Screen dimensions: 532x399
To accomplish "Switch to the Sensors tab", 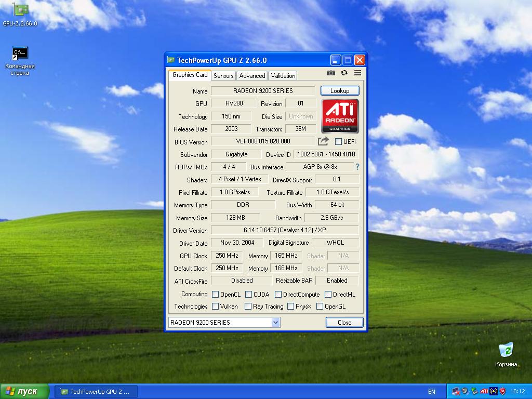I will coord(223,76).
